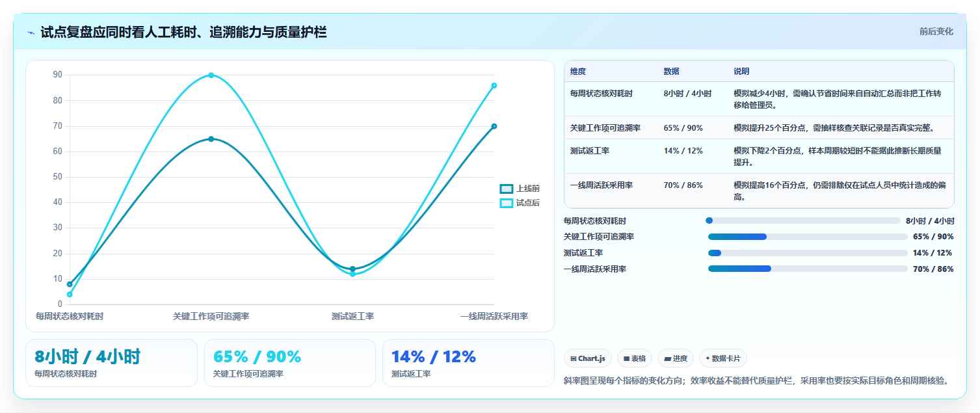Image resolution: width=980 pixels, height=413 pixels.
Task: Click the 每周状态核对耗时 progress bar
Action: click(802, 220)
